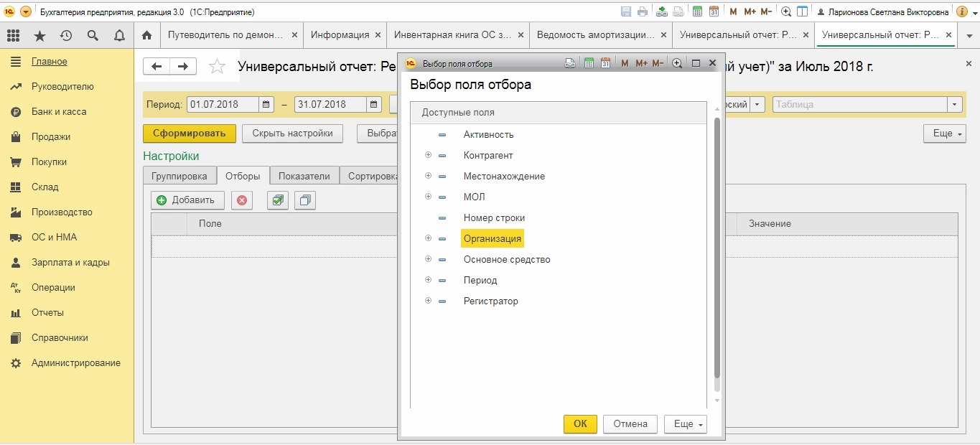Open the calendar picker for start date

[266, 105]
